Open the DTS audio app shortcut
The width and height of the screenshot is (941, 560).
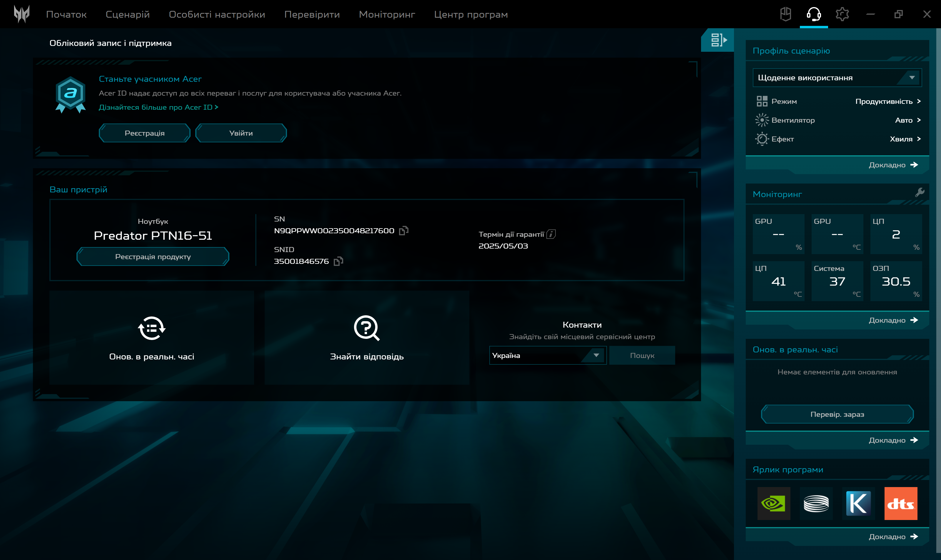click(901, 504)
